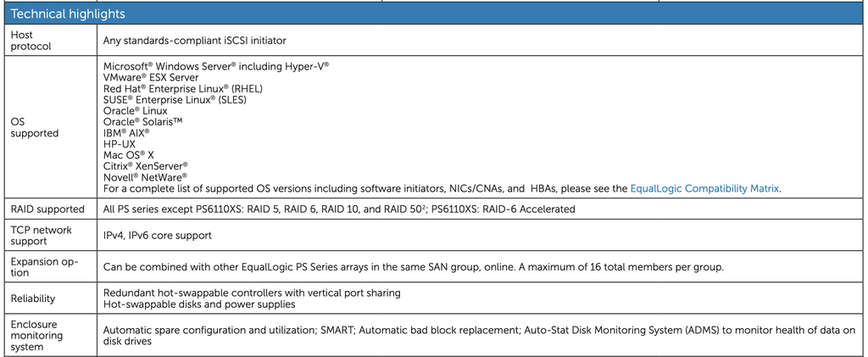Select the OS supported row label
Screen dimensions: 868x357
coord(34,127)
